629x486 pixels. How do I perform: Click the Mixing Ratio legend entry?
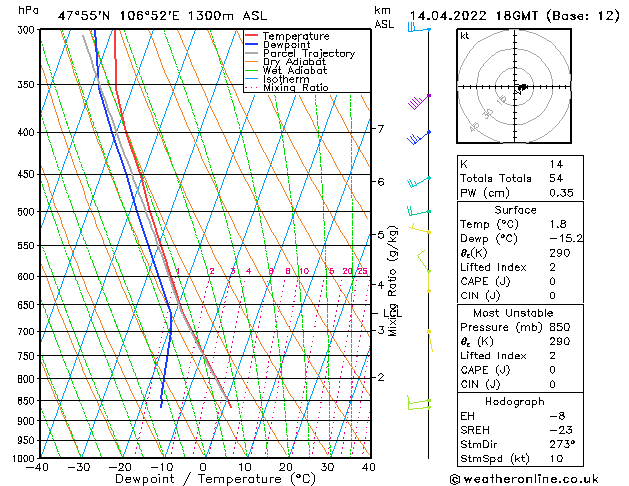tap(296, 88)
